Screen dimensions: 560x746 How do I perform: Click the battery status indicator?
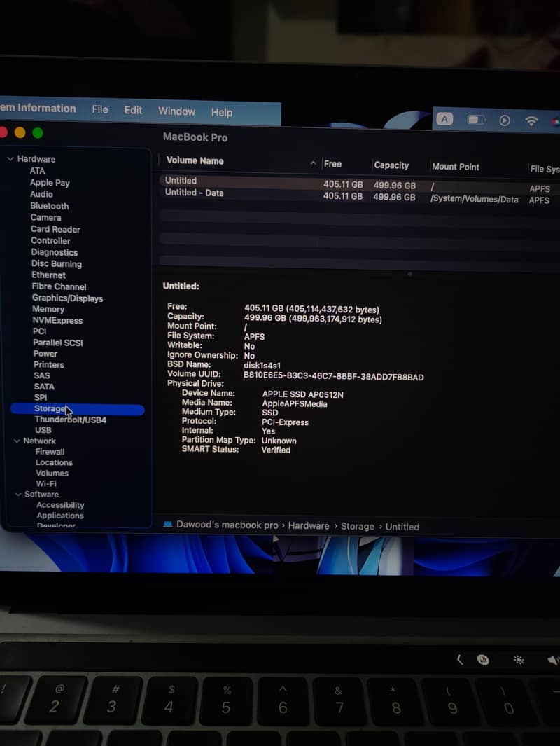[475, 119]
